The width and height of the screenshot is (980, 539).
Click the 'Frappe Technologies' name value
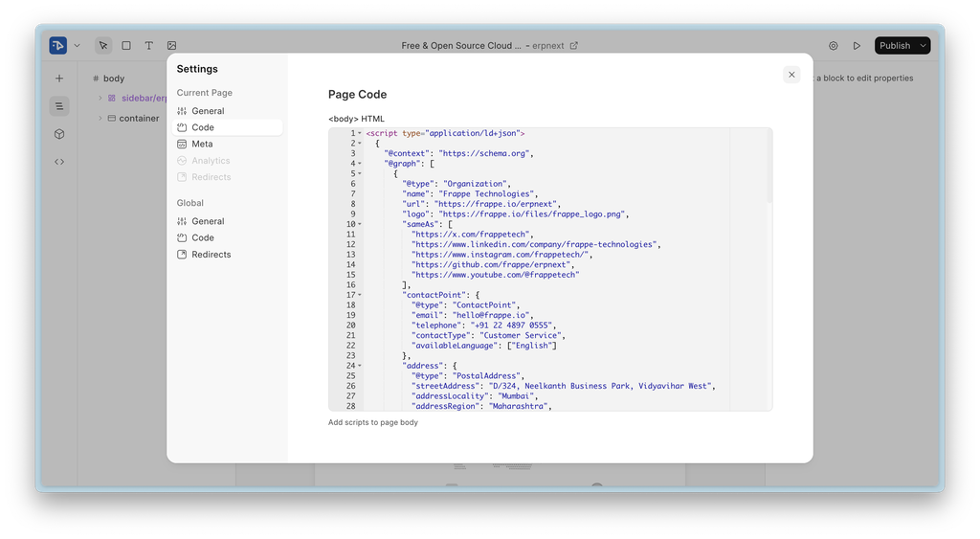(x=488, y=193)
